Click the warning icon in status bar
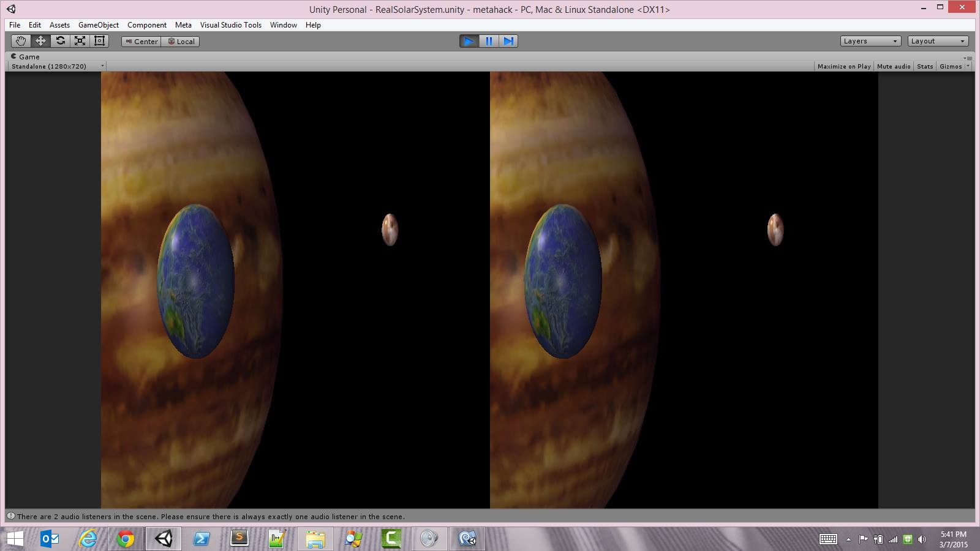The width and height of the screenshot is (980, 551). [x=11, y=516]
